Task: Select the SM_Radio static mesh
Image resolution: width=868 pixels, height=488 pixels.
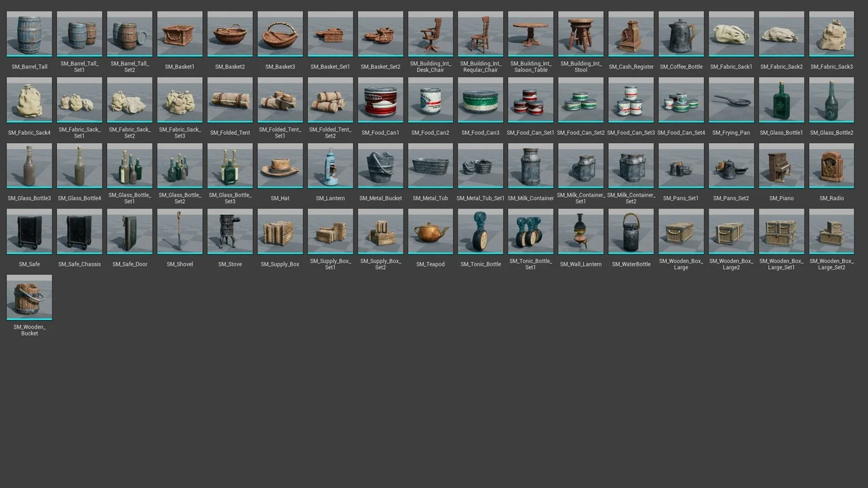Action: [x=832, y=165]
